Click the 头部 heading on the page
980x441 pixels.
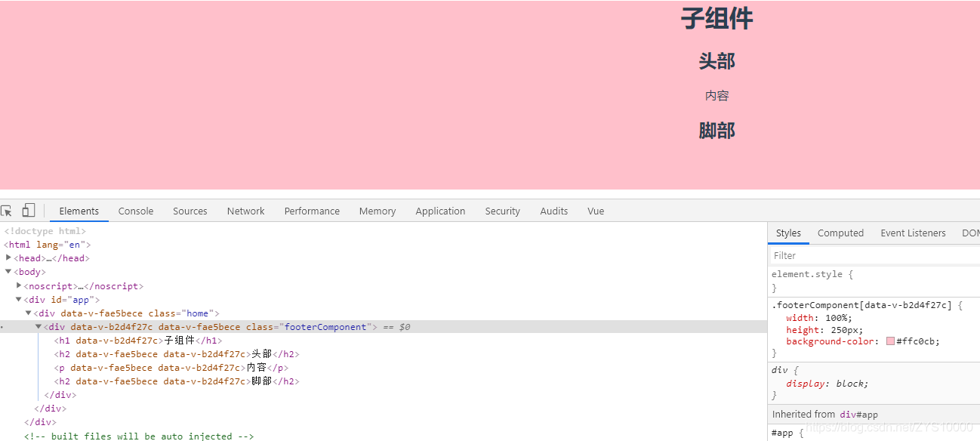click(x=717, y=61)
